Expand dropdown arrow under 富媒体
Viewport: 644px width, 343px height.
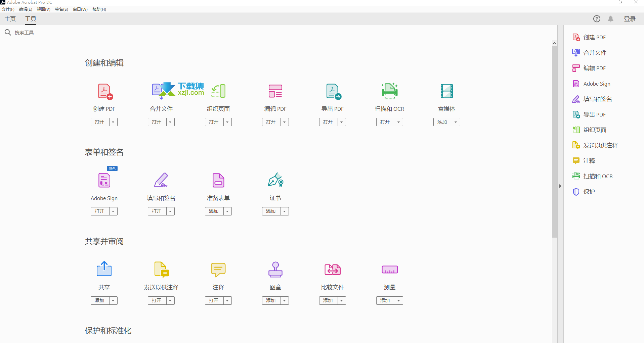456,122
